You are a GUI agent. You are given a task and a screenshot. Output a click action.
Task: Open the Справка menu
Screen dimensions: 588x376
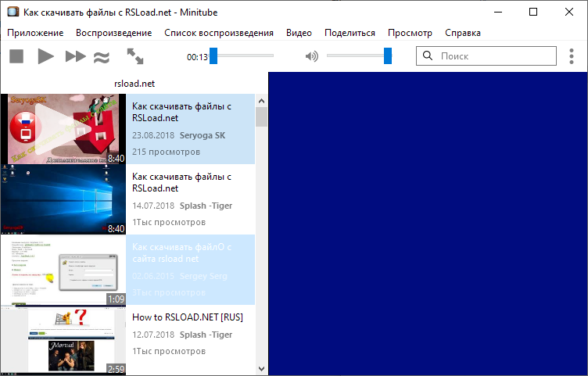point(463,33)
